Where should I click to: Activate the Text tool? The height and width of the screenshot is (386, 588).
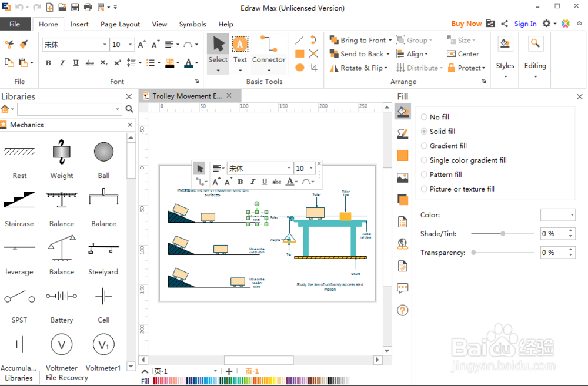(240, 53)
